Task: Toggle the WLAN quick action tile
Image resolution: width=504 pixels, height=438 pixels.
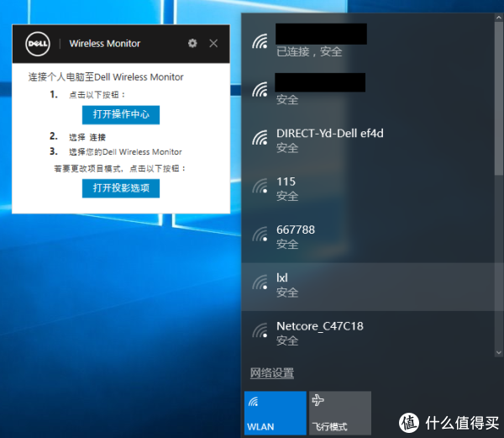Action: coord(276,413)
